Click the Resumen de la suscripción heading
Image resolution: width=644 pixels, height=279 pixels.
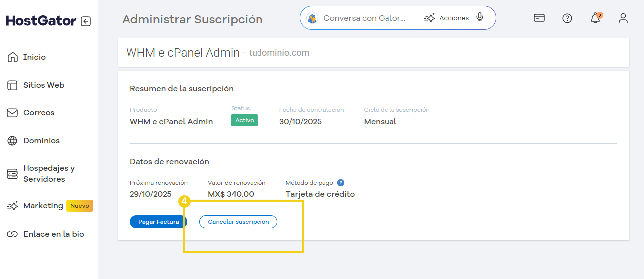pos(182,89)
